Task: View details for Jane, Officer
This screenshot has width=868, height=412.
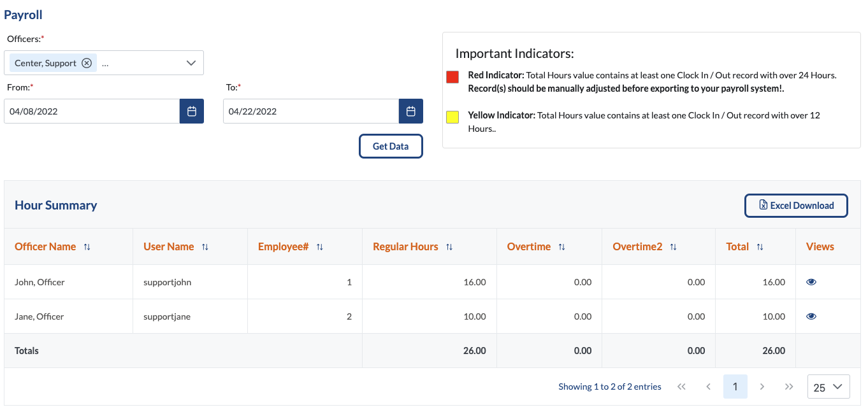Action: click(x=811, y=316)
